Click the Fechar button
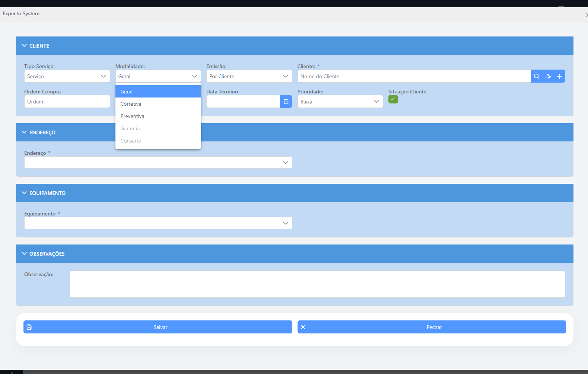This screenshot has height=374, width=588. tap(434, 327)
